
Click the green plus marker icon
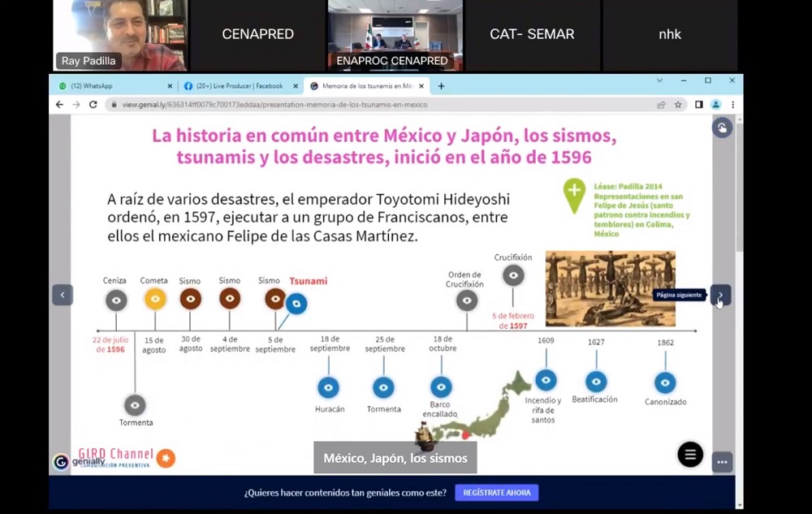pos(574,194)
